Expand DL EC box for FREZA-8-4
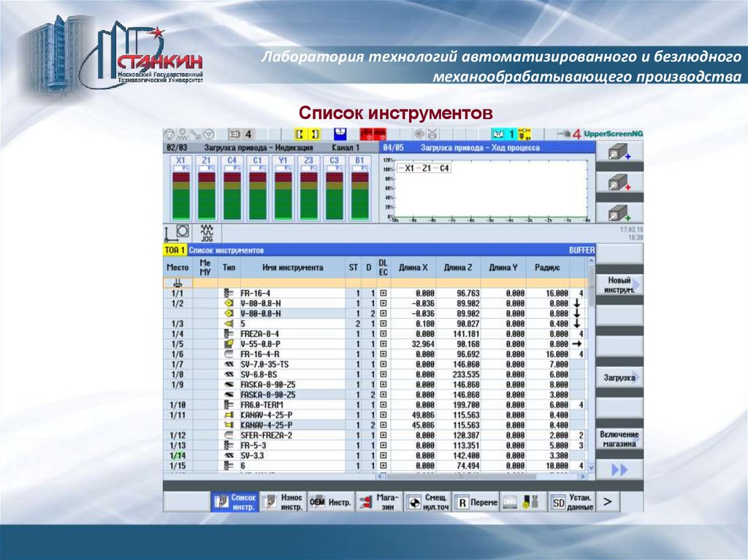Image resolution: width=748 pixels, height=560 pixels. click(383, 334)
